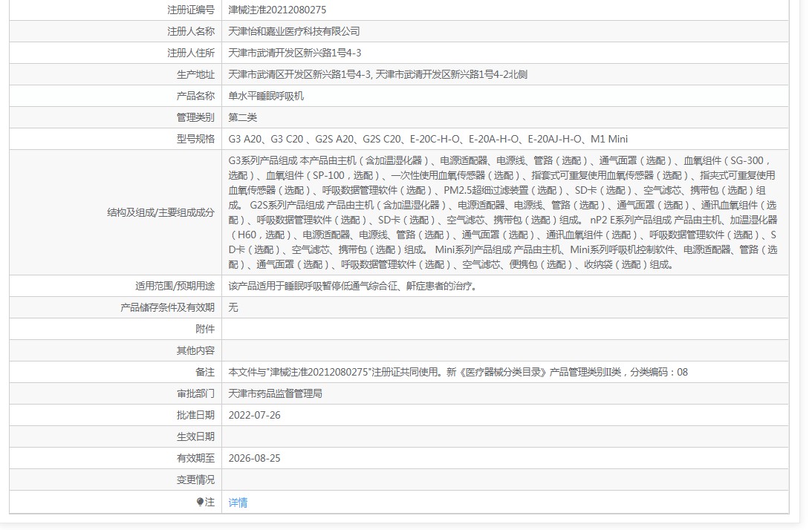This screenshot has width=812, height=530.
Task: Click the 管理类别 label
Action: coord(195,117)
